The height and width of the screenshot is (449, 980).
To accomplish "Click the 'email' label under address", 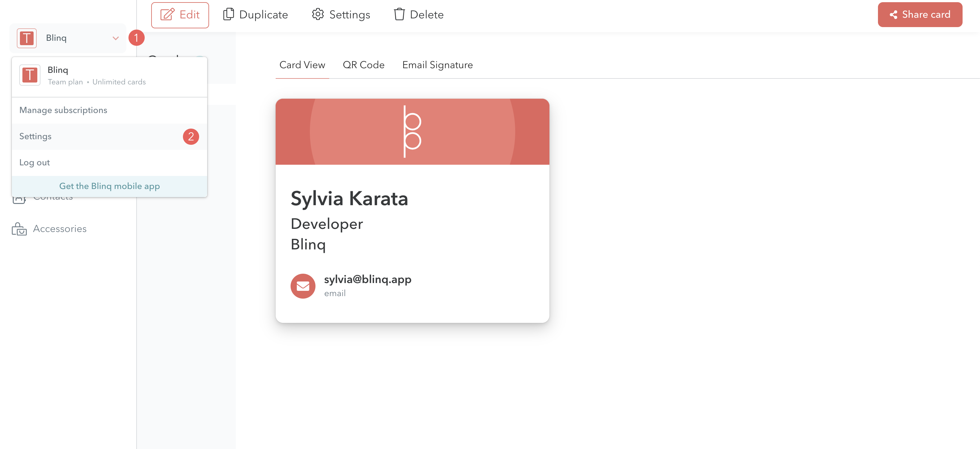I will (335, 293).
